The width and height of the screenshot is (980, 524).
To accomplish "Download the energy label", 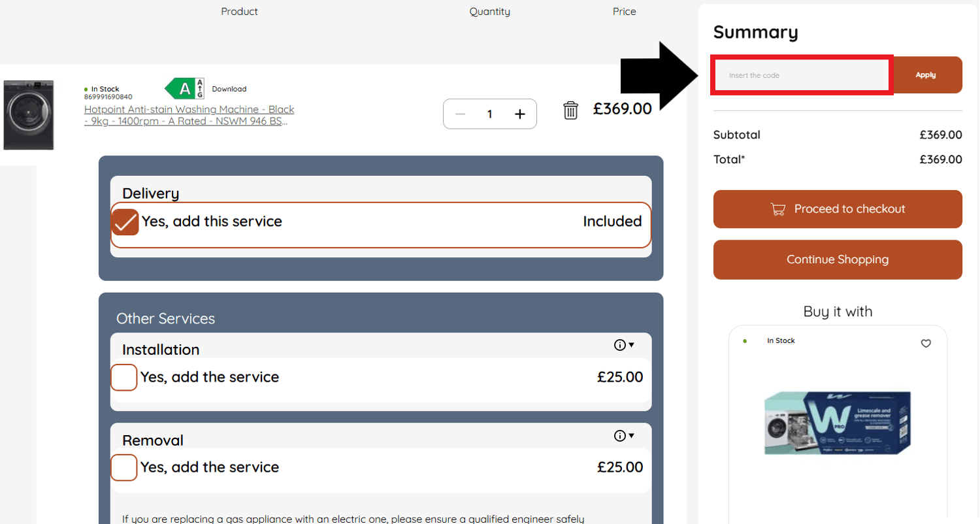I will (229, 89).
